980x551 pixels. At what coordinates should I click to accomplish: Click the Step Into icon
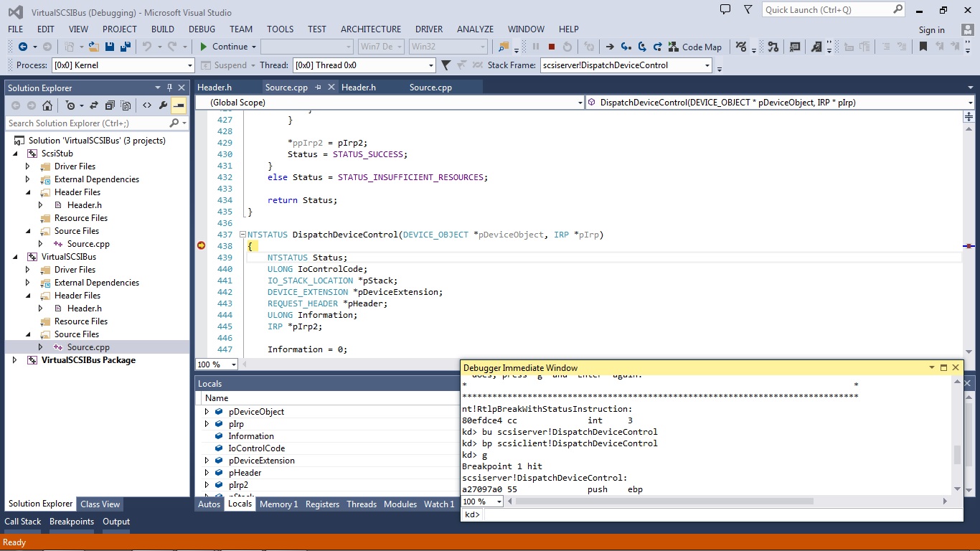pyautogui.click(x=626, y=47)
